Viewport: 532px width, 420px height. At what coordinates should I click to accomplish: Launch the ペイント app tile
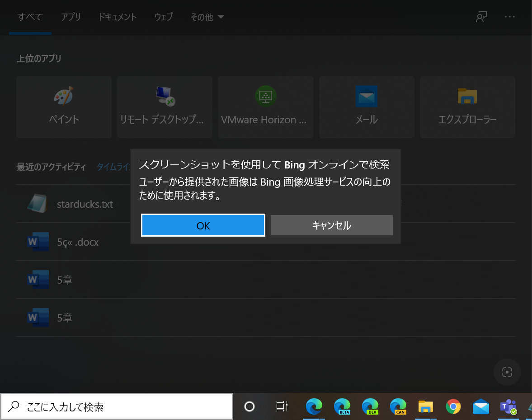point(64,107)
